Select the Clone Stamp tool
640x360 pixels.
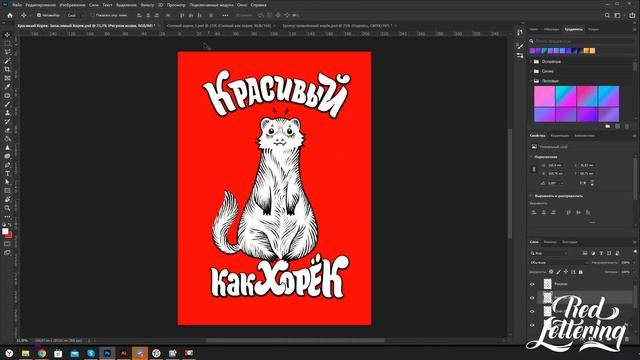[7, 113]
